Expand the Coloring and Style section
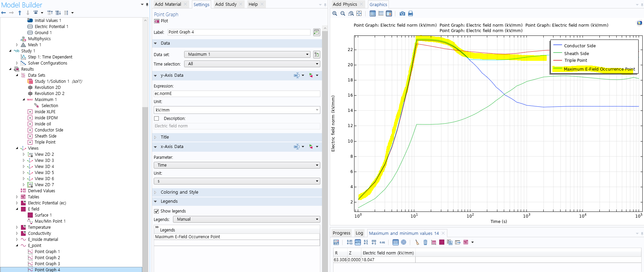 pyautogui.click(x=179, y=192)
